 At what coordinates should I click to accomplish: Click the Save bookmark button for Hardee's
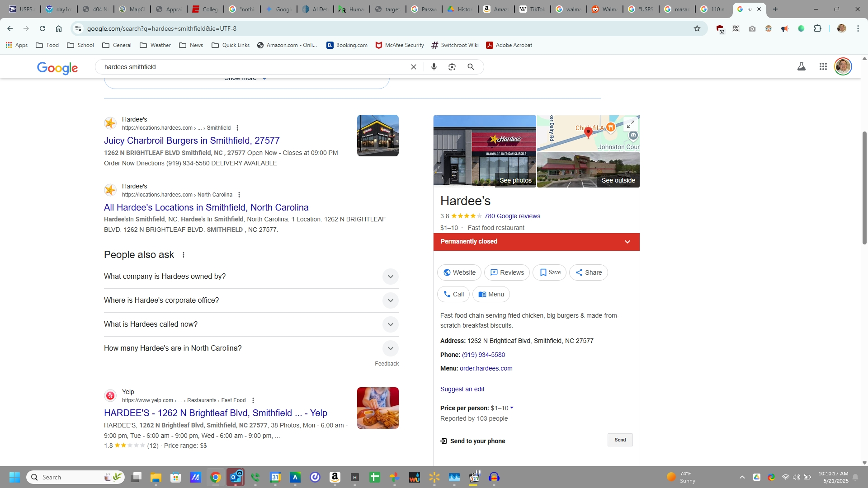[549, 272]
